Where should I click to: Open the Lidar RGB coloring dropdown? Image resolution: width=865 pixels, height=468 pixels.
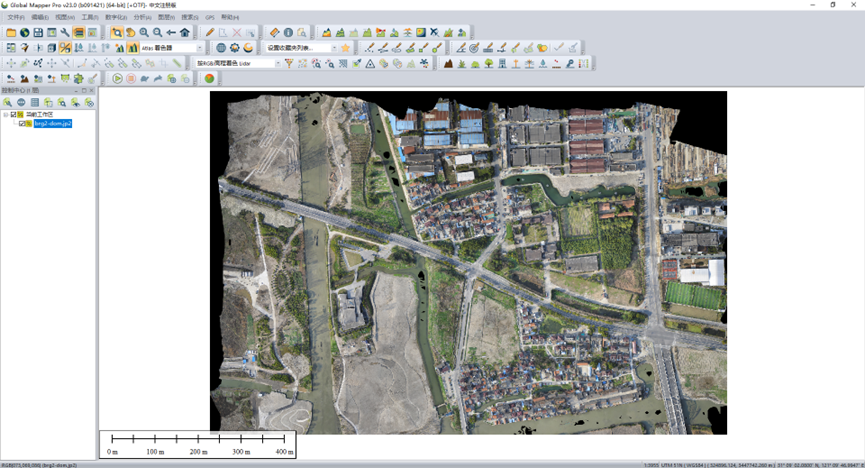tap(277, 63)
